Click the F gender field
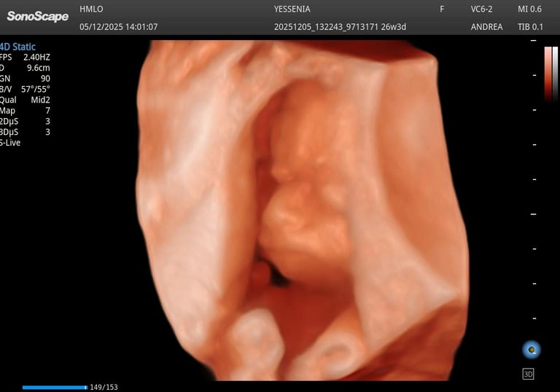The image size is (560, 392). coord(442,9)
